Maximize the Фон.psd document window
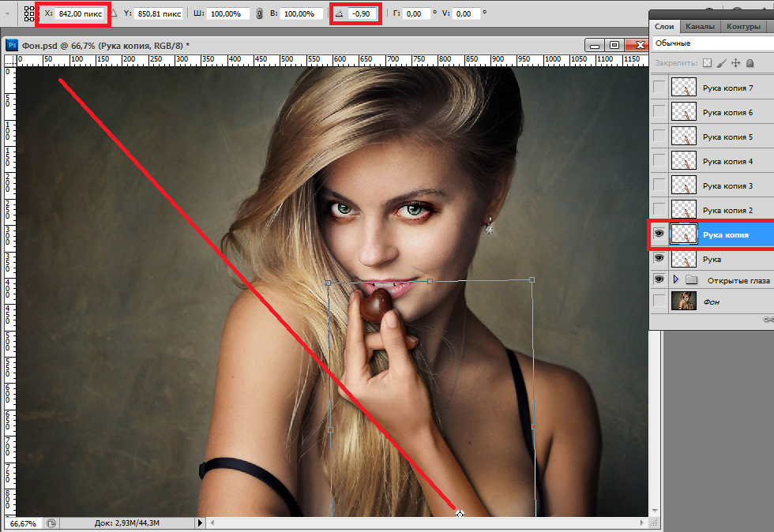 [x=614, y=46]
